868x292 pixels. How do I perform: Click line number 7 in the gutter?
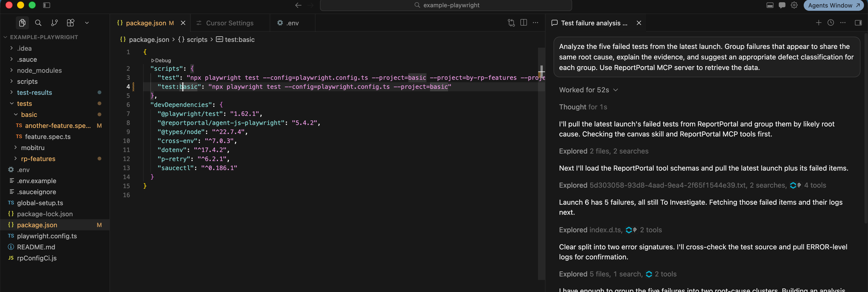point(128,114)
